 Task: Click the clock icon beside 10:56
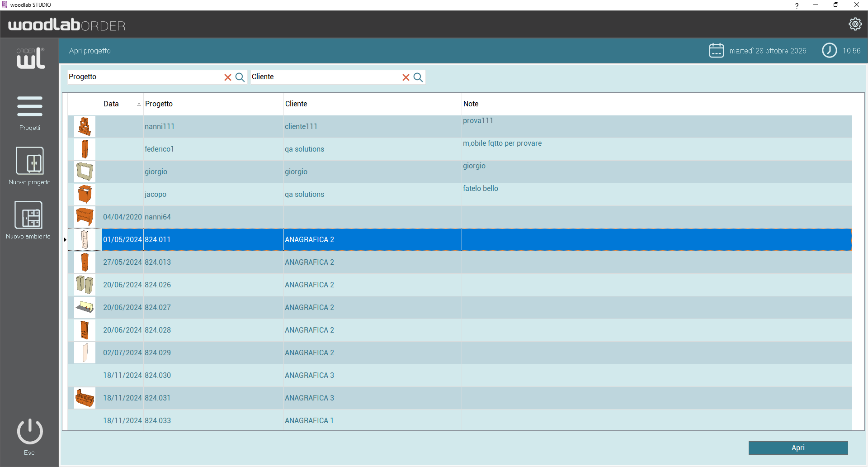(829, 51)
